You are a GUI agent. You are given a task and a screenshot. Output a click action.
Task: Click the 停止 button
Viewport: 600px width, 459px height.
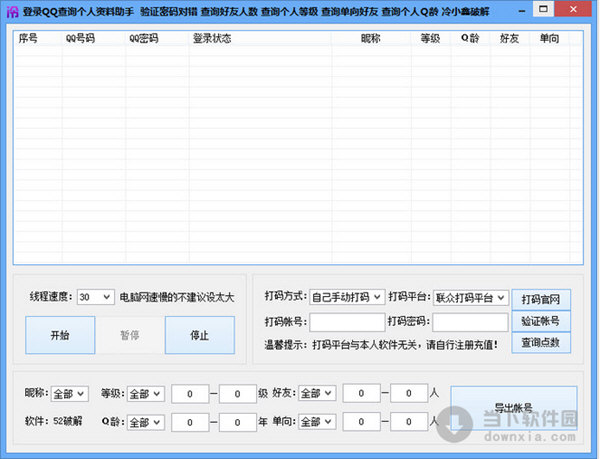(200, 335)
